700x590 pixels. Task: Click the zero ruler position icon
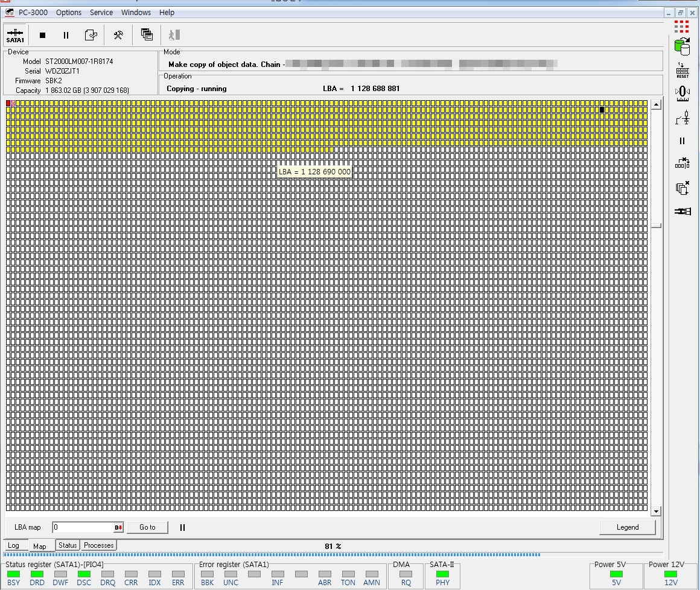682,92
